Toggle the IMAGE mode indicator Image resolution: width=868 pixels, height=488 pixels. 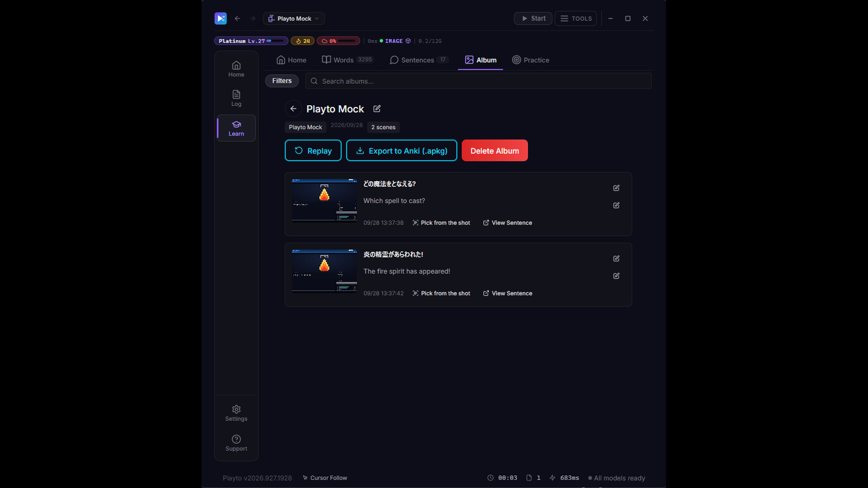click(x=394, y=41)
